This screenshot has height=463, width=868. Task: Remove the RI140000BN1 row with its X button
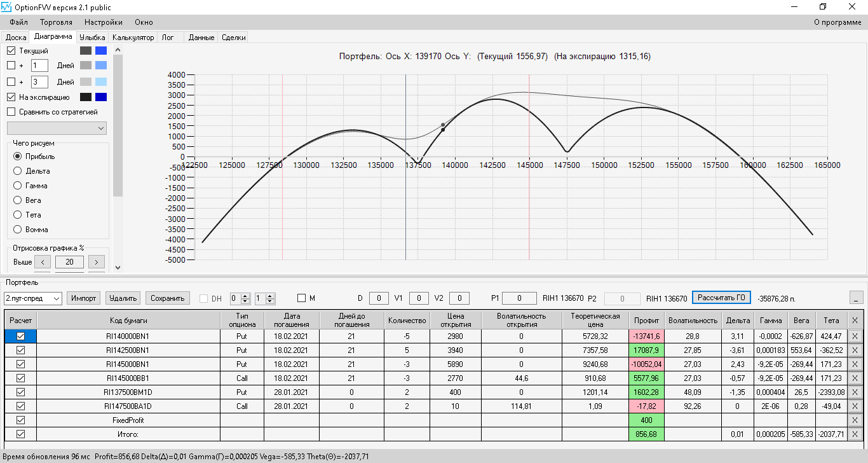click(x=855, y=336)
